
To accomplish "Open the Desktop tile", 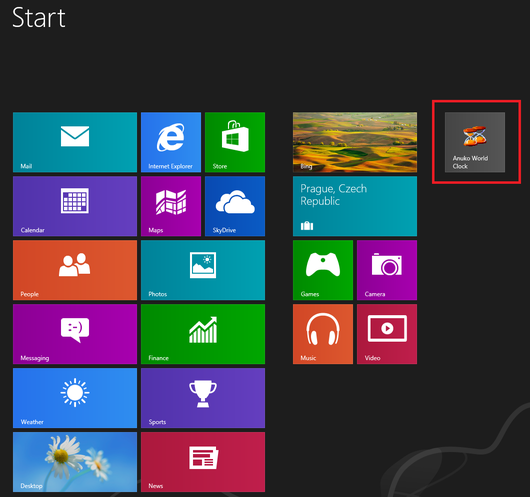I will (75, 462).
